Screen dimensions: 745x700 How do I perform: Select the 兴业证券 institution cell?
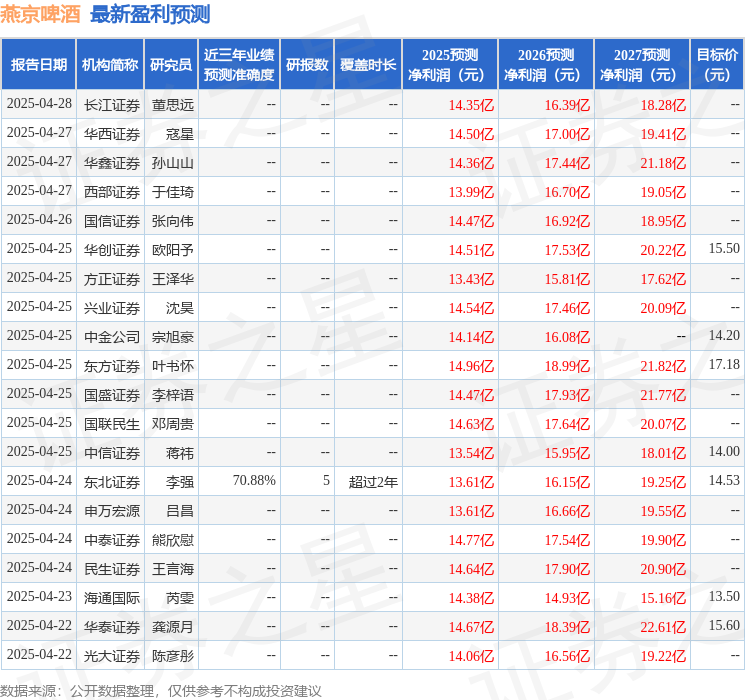pyautogui.click(x=112, y=308)
